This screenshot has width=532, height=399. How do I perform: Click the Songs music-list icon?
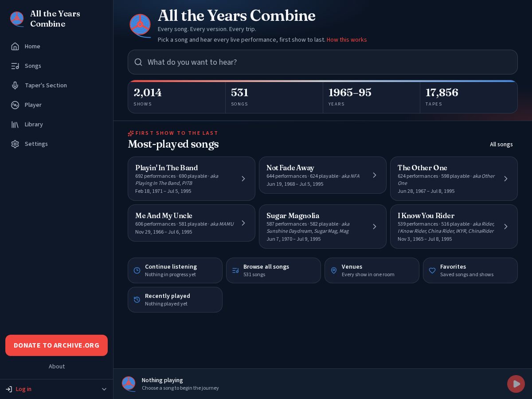pos(15,66)
